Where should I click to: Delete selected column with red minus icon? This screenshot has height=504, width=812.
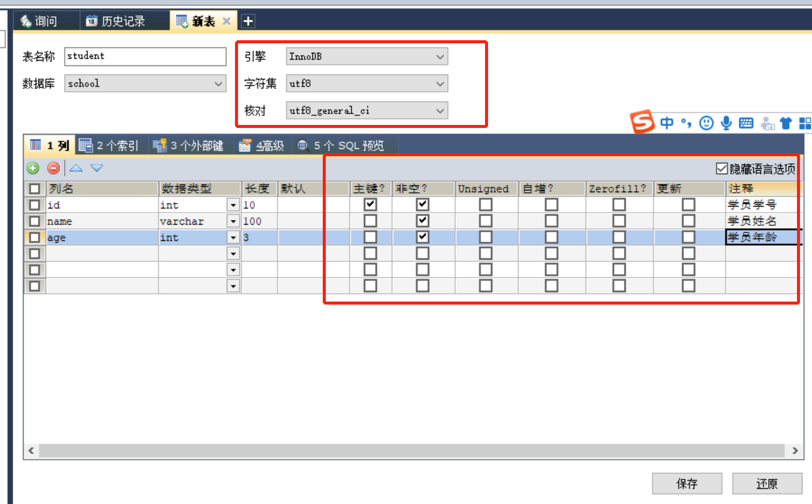click(x=53, y=168)
